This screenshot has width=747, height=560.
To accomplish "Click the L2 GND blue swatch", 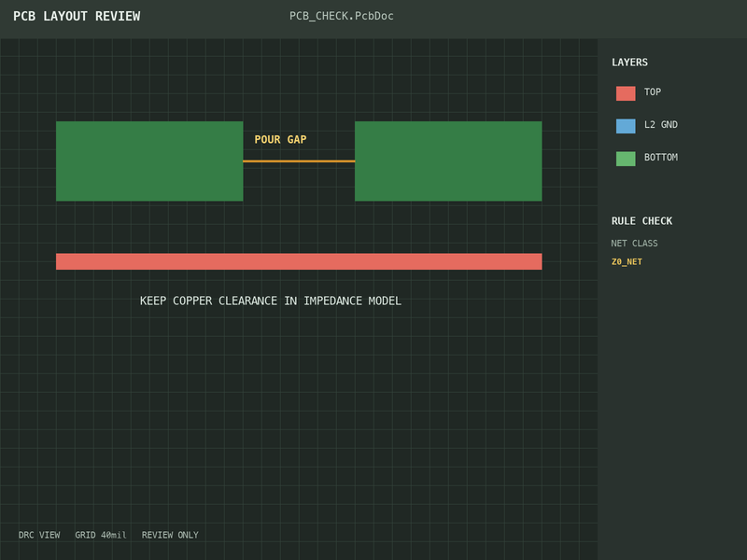I will 626,126.
